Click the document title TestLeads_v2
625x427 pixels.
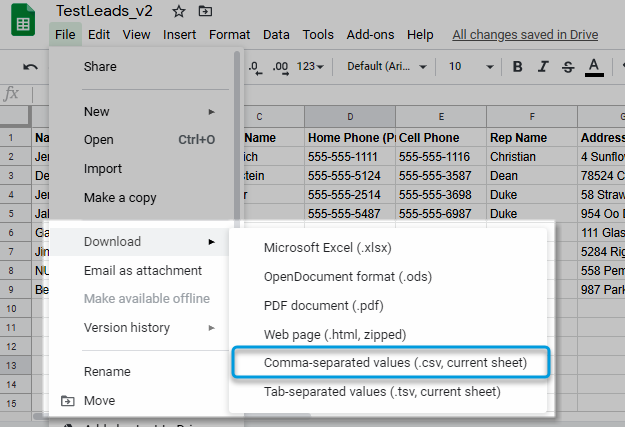(104, 11)
